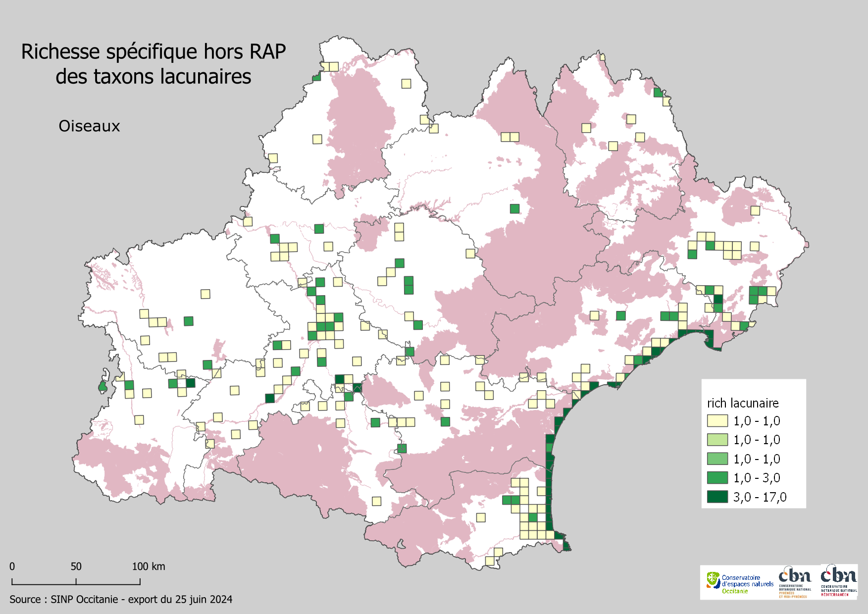Click the 'des taxons lacunaires' title line

(153, 77)
